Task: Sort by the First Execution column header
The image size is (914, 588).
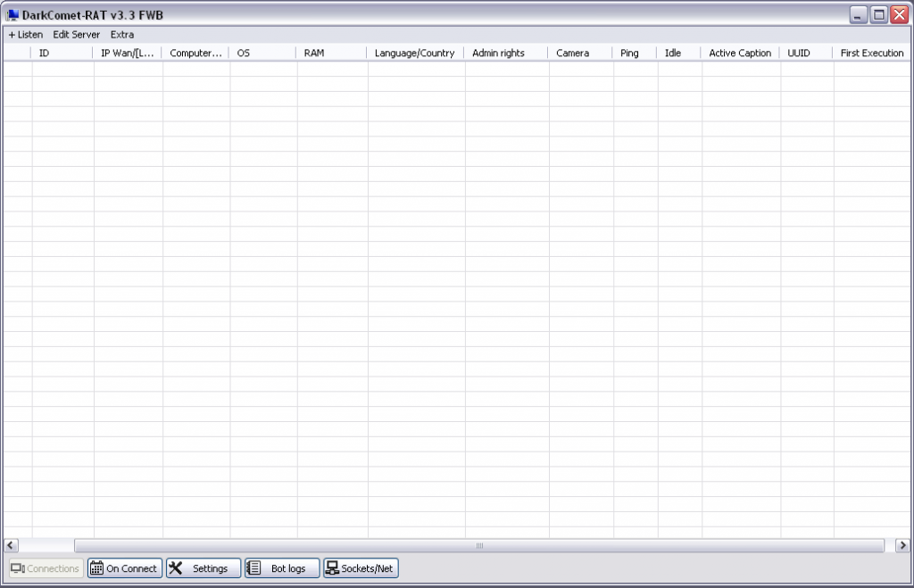Action: coord(871,53)
